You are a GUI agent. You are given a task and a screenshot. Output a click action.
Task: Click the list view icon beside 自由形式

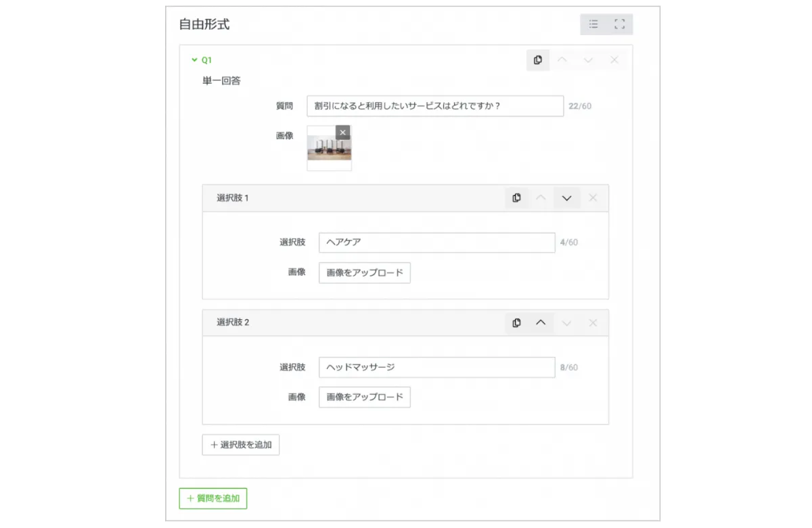click(x=593, y=24)
